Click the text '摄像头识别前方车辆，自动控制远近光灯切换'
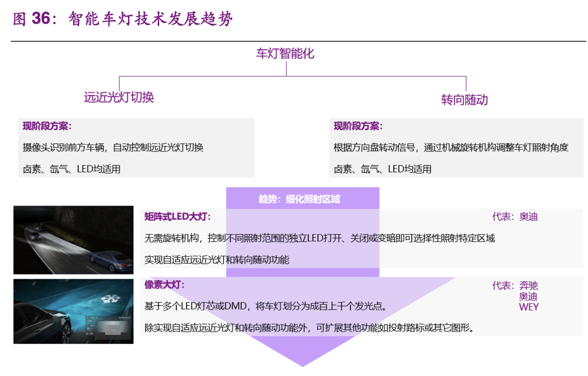 [x=113, y=148]
